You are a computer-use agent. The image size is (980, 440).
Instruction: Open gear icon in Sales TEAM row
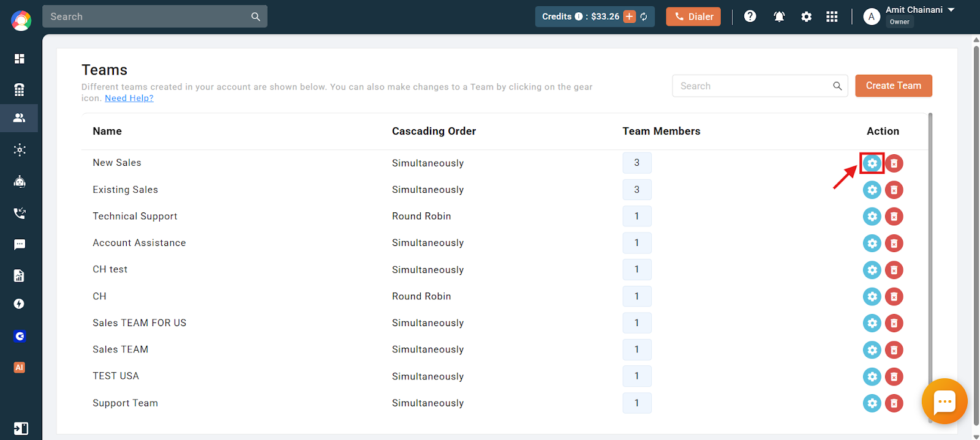[x=872, y=350]
